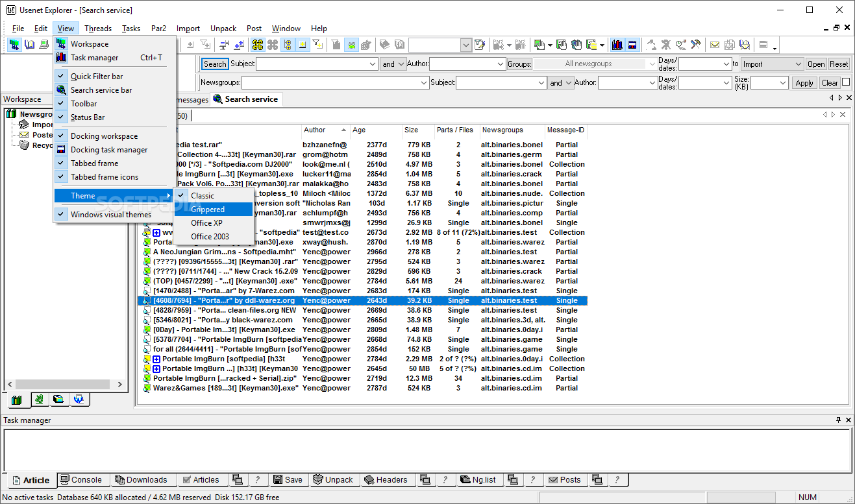855x504 pixels.
Task: Select row '[4828/7959] - "Porta... clean-files.org NEW'
Action: [362, 310]
